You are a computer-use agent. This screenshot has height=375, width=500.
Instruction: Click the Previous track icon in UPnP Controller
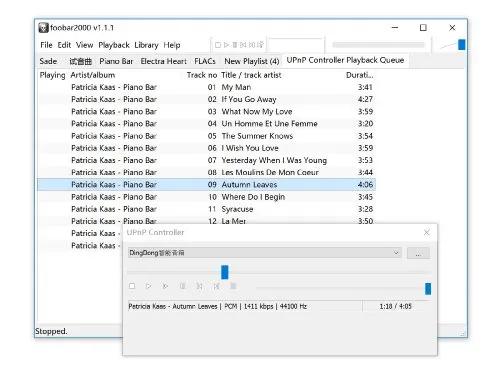click(x=199, y=286)
